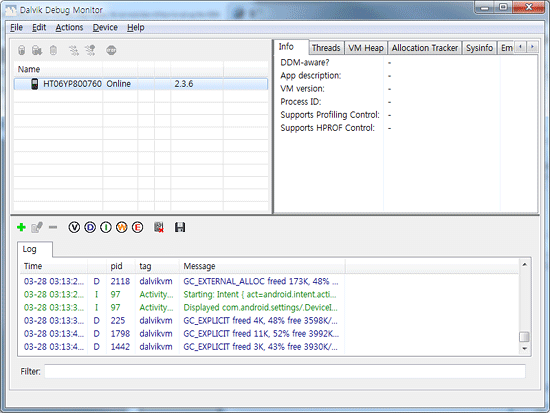This screenshot has width=550, height=413.
Task: Click the update threads icon
Action: 74,50
